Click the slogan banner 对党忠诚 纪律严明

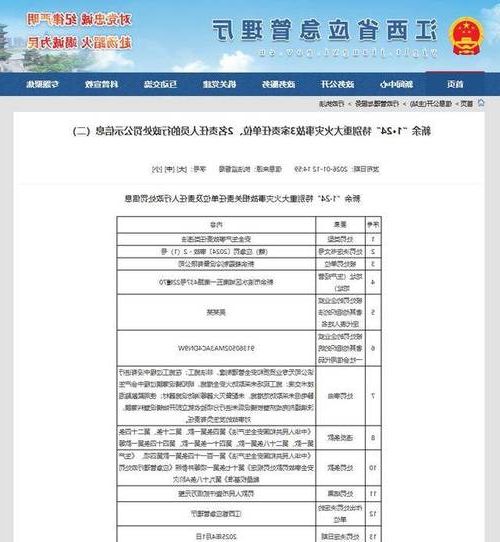coord(79,20)
